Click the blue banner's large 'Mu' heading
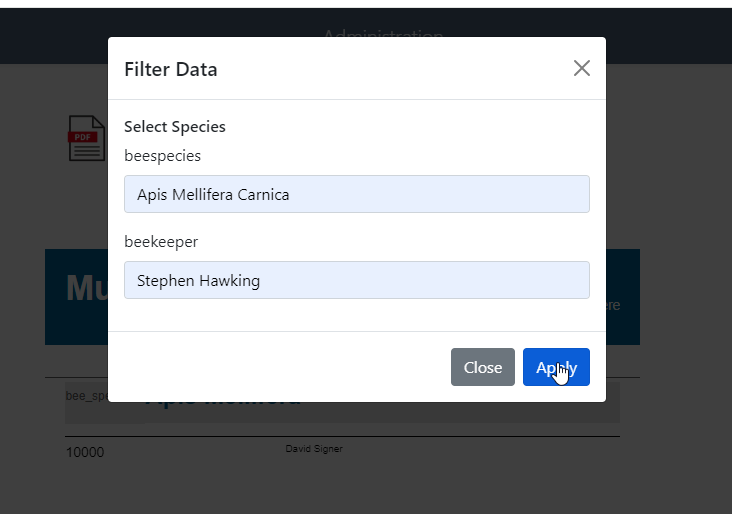 87,288
